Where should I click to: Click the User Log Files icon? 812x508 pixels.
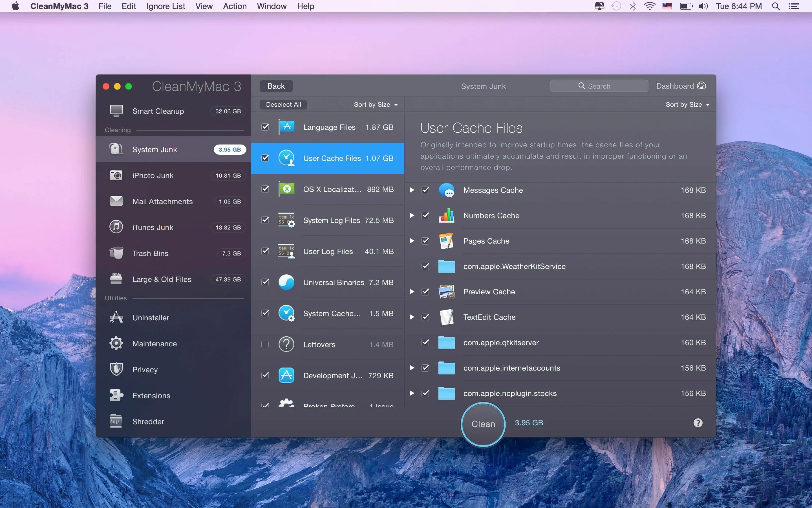(x=286, y=251)
